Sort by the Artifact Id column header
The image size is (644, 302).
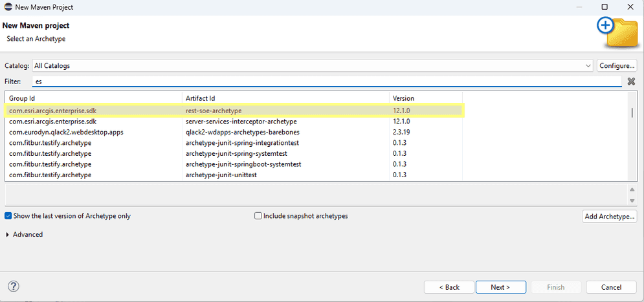coord(285,98)
